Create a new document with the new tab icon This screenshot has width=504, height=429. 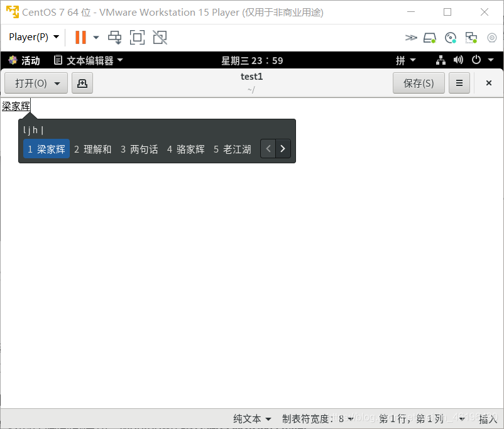coord(82,84)
